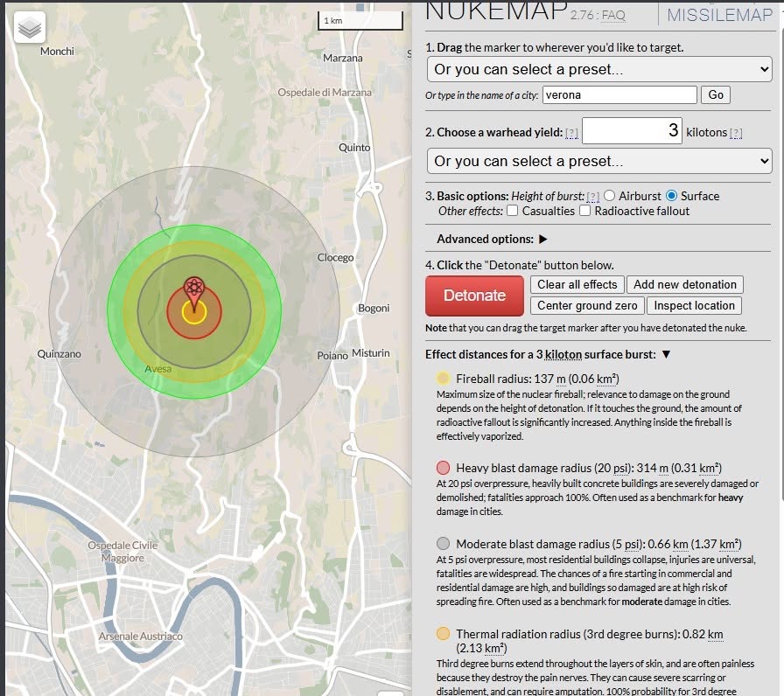Screen dimensions: 784x696
Task: Open the MISSILEMAP link
Action: pos(719,15)
